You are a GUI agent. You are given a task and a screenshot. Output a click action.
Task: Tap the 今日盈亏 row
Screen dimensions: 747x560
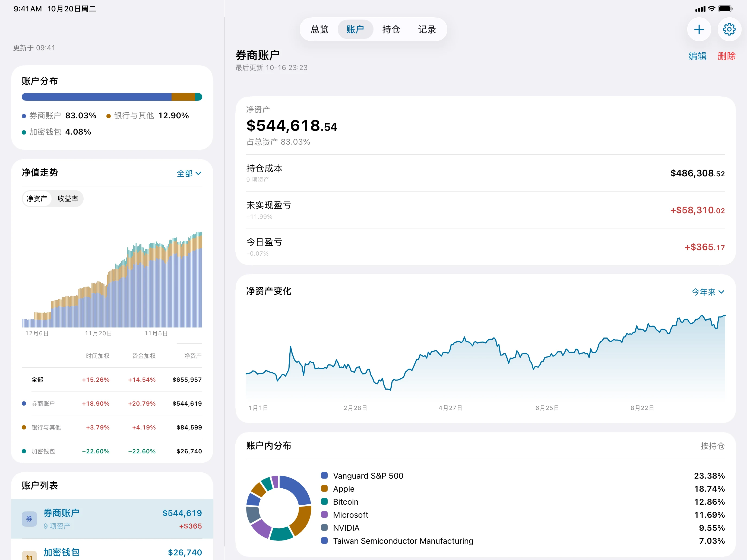[x=485, y=247]
